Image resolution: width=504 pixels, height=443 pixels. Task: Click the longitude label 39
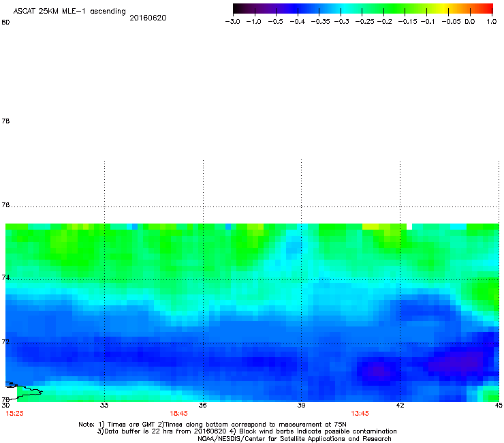301,406
